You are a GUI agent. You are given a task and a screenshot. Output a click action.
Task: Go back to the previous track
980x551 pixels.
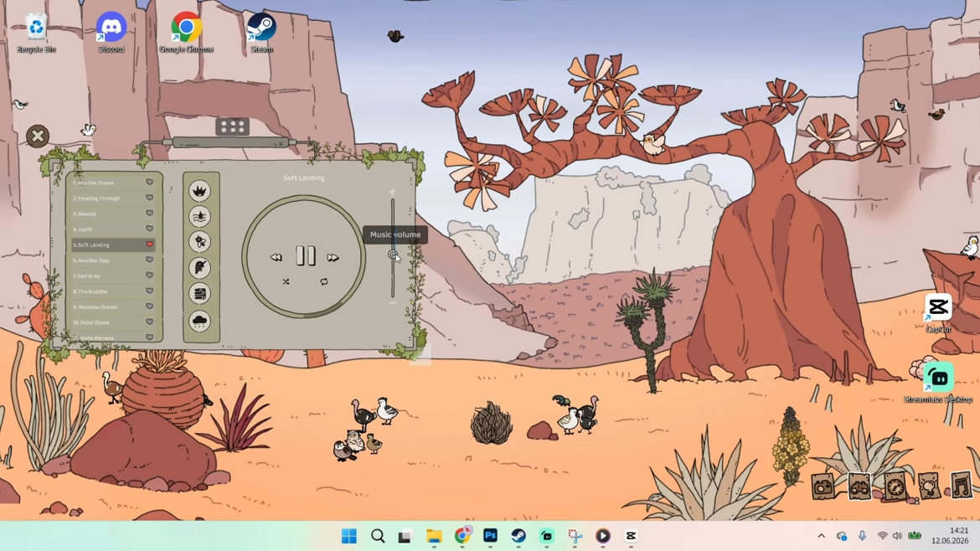pyautogui.click(x=276, y=257)
